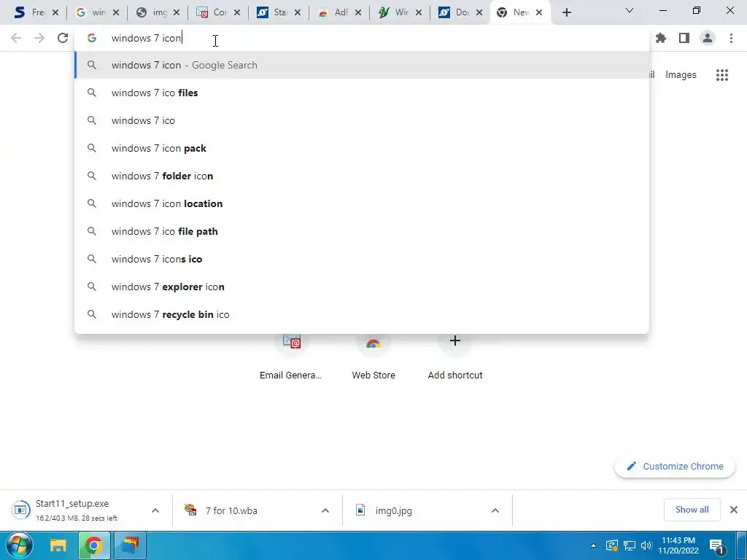Select 'windows 7 folder icon' suggestion
The width and height of the screenshot is (747, 560).
[362, 176]
